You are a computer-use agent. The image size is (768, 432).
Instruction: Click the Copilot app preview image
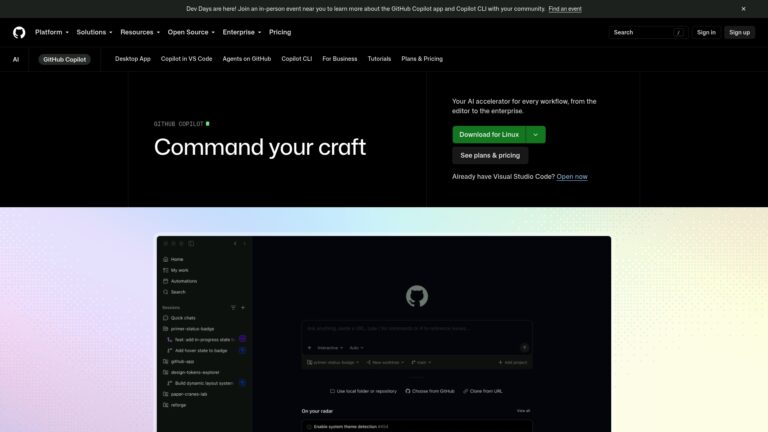tap(384, 334)
